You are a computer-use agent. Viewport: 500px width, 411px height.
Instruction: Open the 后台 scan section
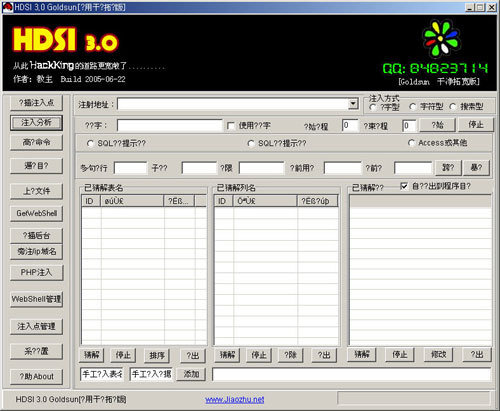[36, 236]
